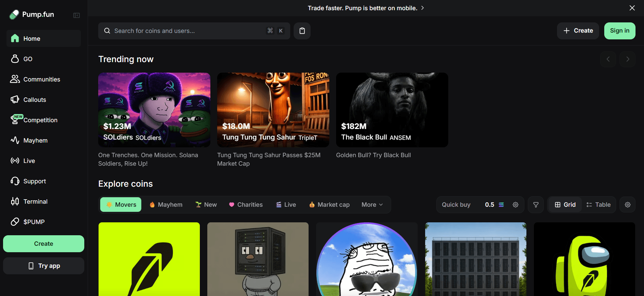Image resolution: width=644 pixels, height=296 pixels.
Task: Open the server-head character coin
Action: [x=258, y=259]
